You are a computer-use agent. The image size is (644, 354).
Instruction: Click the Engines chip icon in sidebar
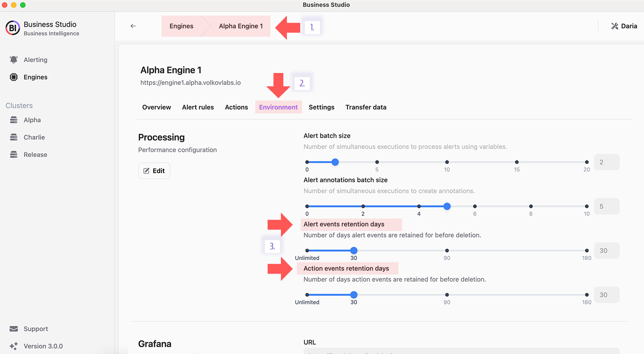tap(14, 77)
